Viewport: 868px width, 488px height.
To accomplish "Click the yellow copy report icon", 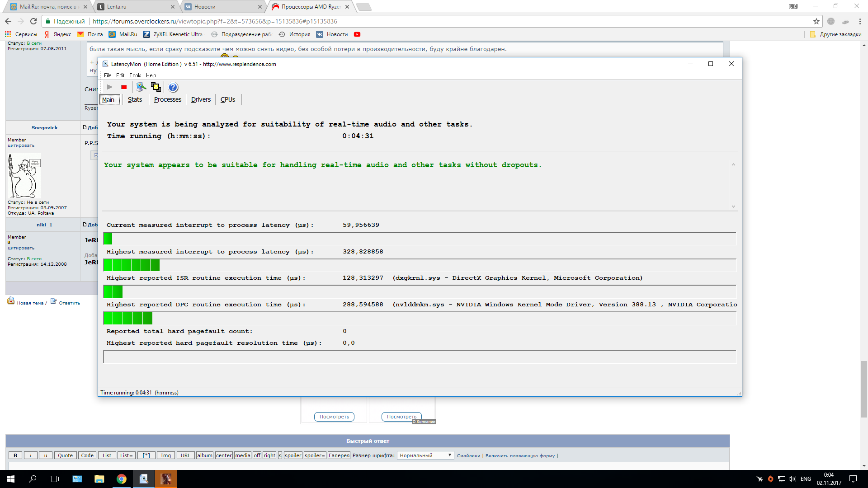I will pos(156,87).
